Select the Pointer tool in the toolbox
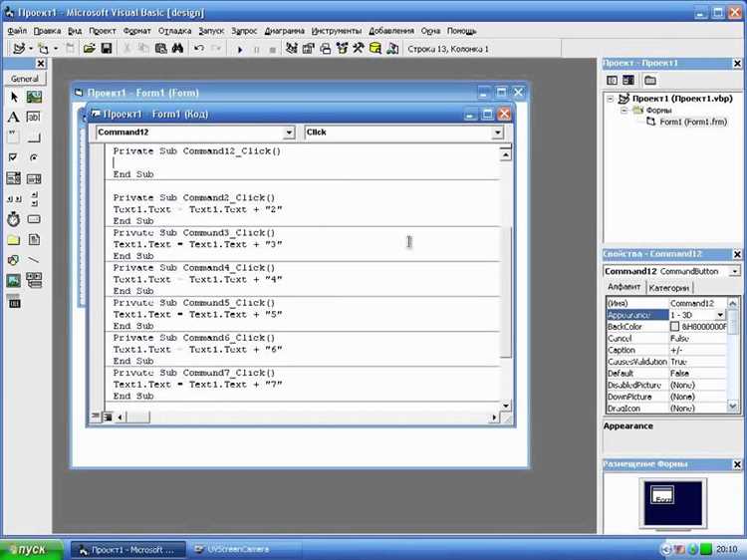 (x=14, y=98)
